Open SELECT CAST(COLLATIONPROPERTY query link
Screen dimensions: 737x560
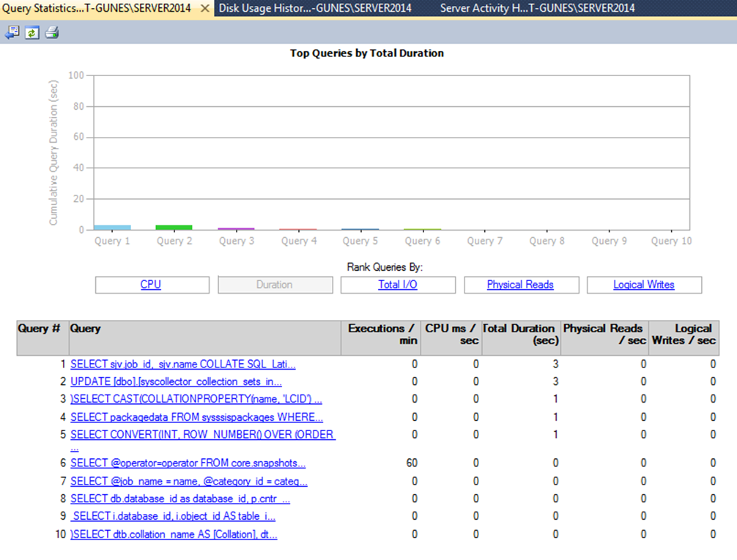[196, 399]
